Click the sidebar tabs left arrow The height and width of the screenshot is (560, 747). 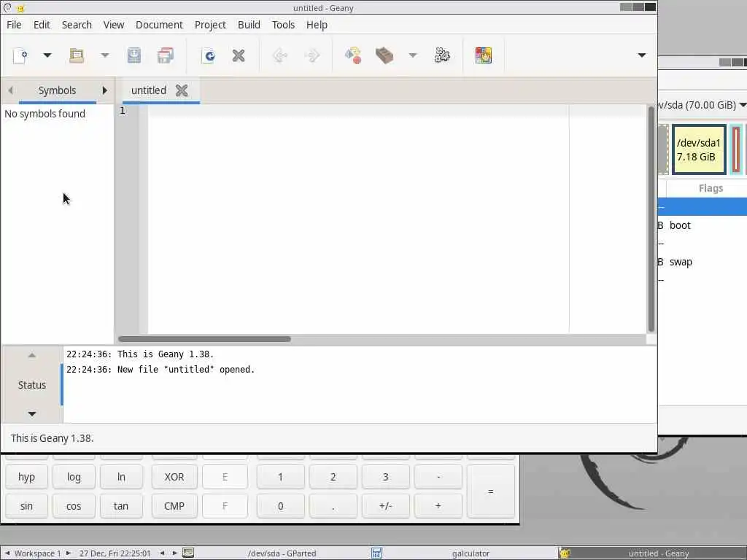coord(10,90)
